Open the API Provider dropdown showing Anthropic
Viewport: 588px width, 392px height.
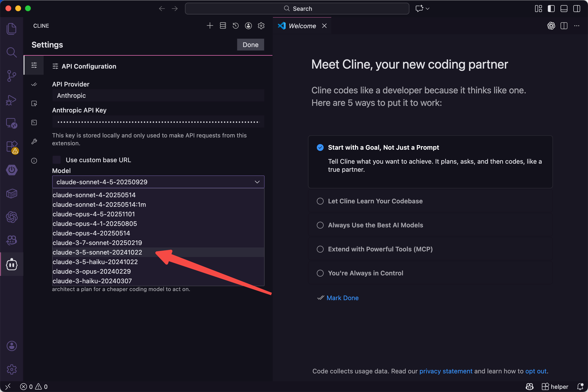158,96
